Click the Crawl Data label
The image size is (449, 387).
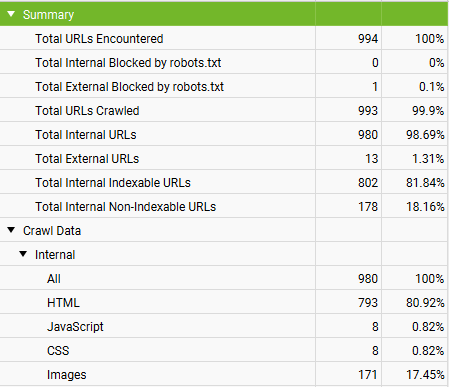(52, 231)
